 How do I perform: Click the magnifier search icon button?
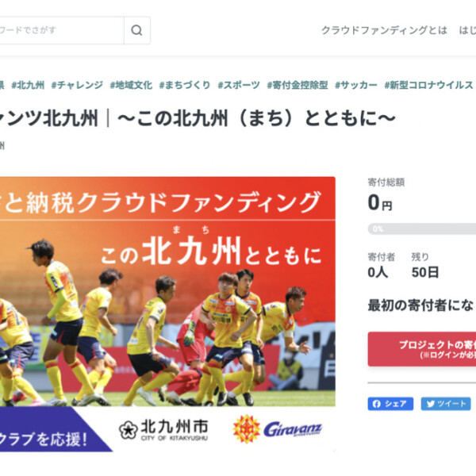click(137, 30)
